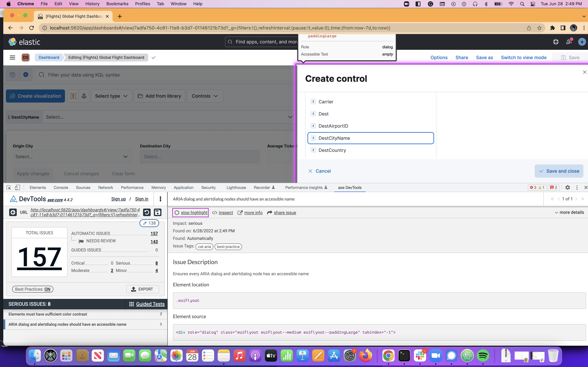The image size is (588, 367).
Task: Select the maps panel icon in the toolbar
Action: (x=84, y=96)
